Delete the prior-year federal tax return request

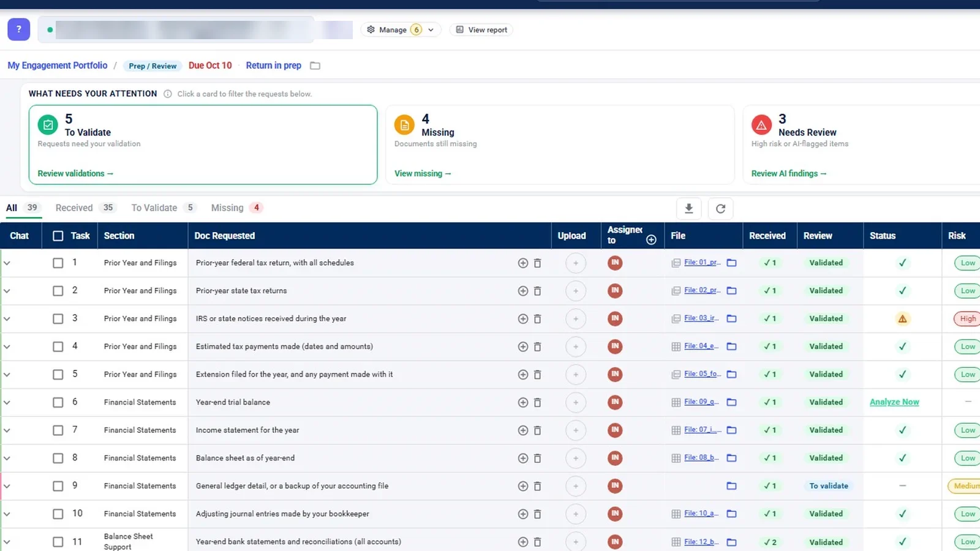pyautogui.click(x=537, y=263)
